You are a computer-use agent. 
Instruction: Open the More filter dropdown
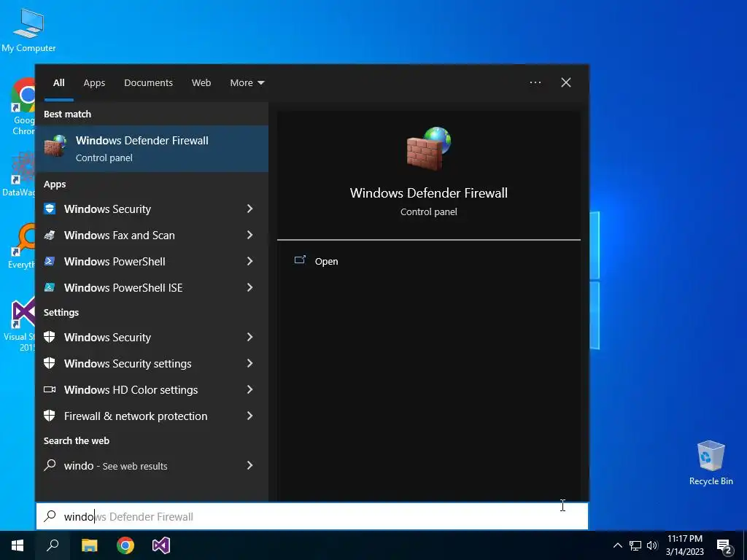pos(247,83)
